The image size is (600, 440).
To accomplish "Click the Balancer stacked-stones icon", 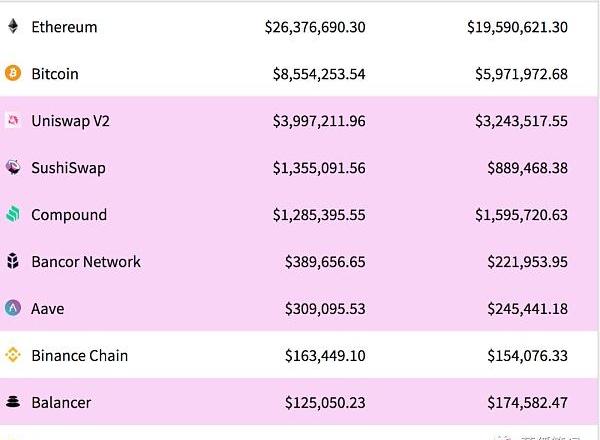I will [x=13, y=402].
